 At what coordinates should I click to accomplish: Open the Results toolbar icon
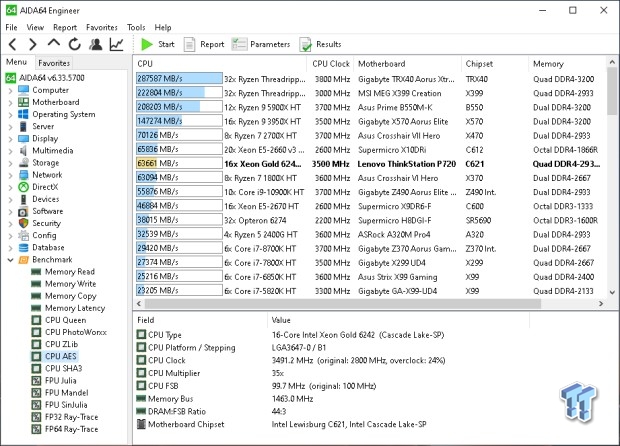coord(305,45)
